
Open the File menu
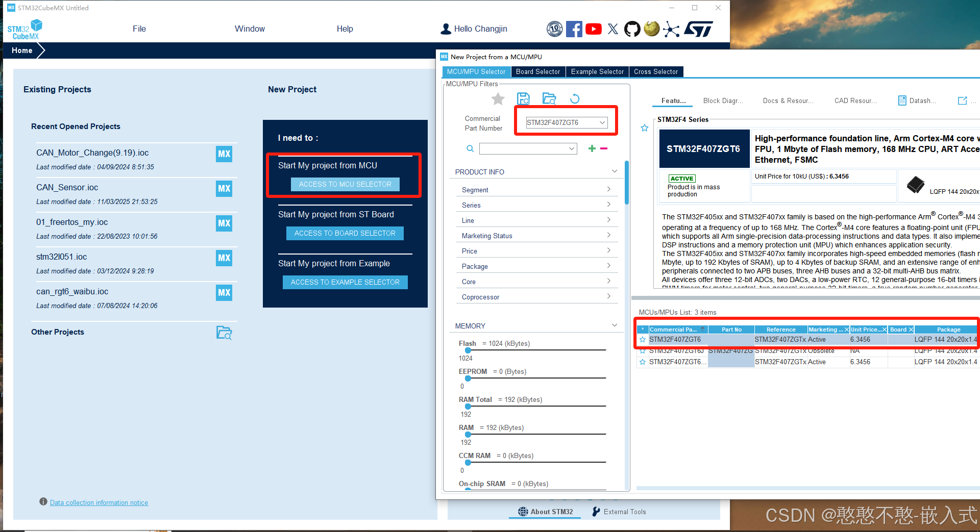pos(139,29)
